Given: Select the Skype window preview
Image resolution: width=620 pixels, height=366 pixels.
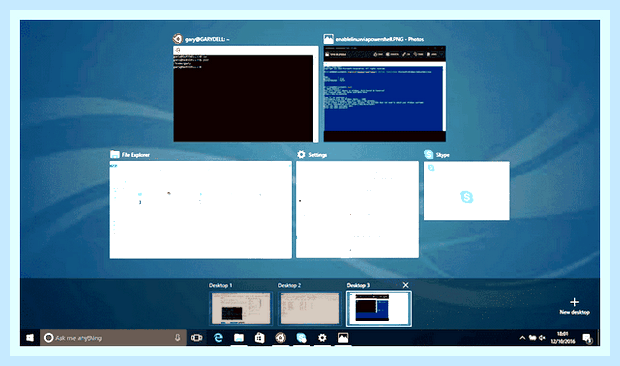Looking at the screenshot, I should point(467,191).
